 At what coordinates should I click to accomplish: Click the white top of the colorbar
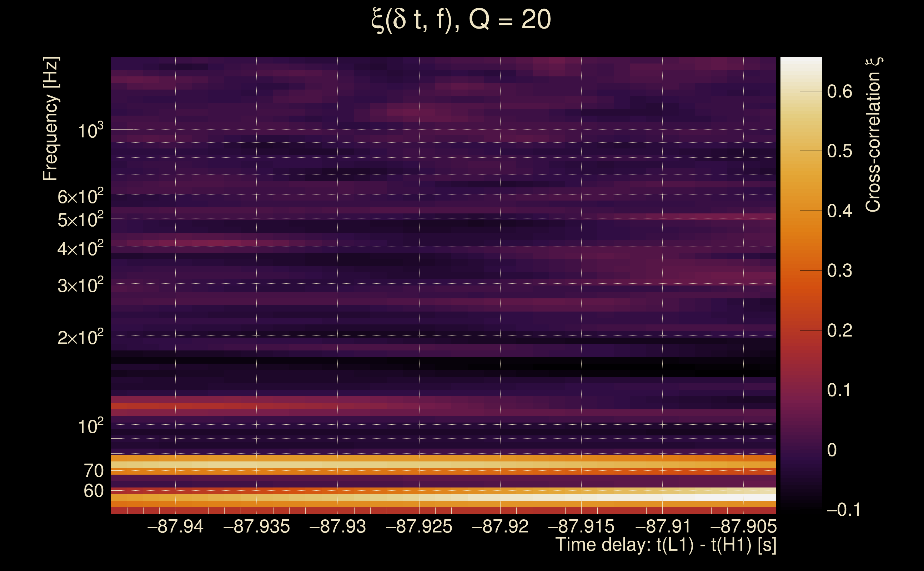tap(801, 64)
